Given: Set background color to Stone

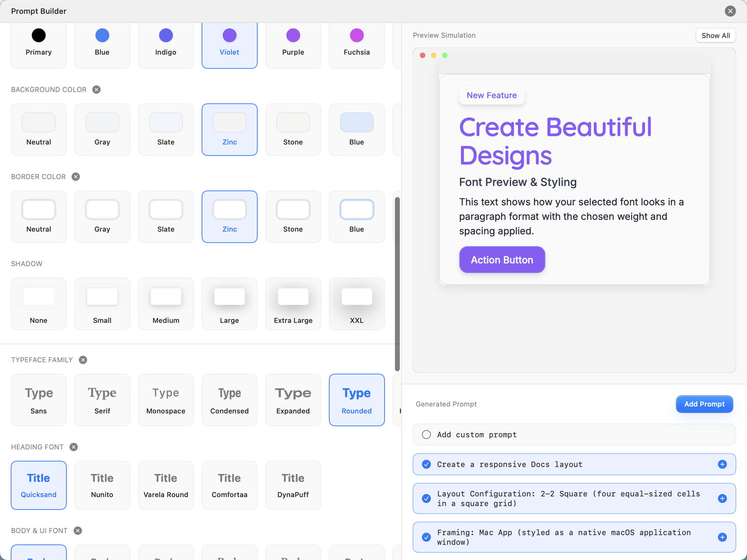Looking at the screenshot, I should (x=293, y=130).
